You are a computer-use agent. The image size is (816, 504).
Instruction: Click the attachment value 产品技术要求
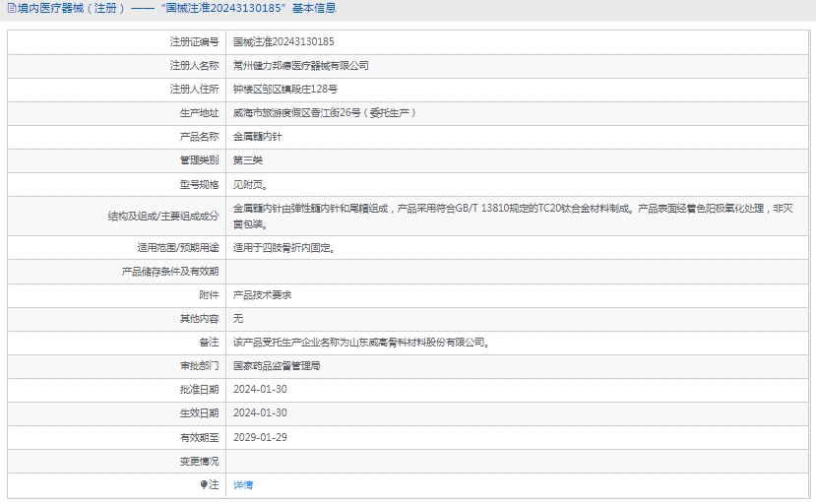(x=262, y=295)
